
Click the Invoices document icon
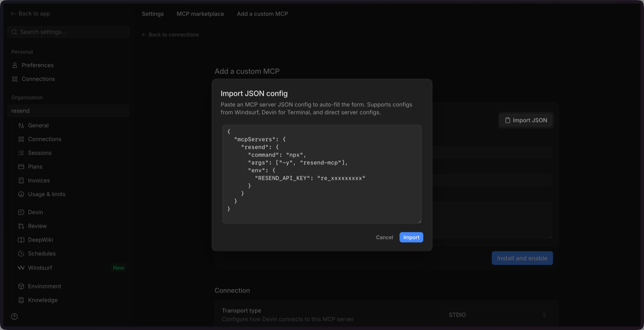tap(21, 180)
